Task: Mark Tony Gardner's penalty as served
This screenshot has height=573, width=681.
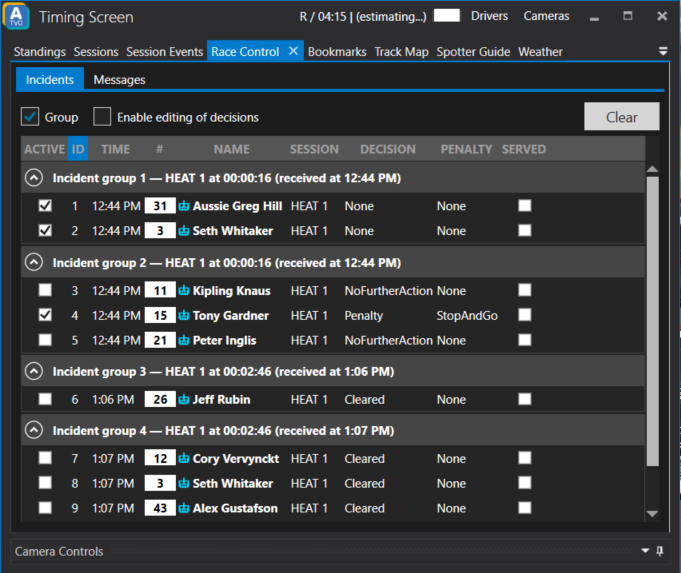Action: pyautogui.click(x=525, y=315)
